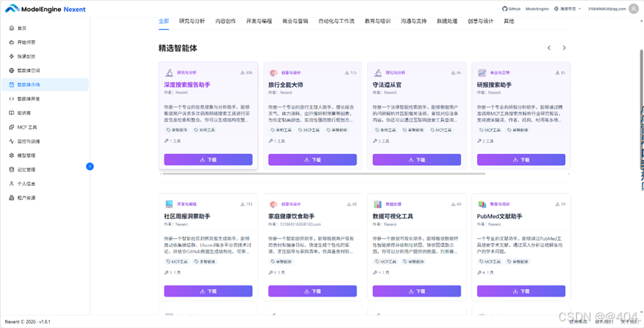The image size is (644, 328).
Task: Open 智能体空间 in the sidebar
Action: (45, 71)
